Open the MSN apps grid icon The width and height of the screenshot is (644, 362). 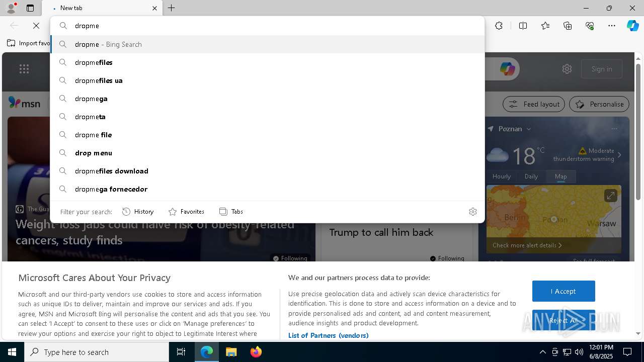point(24,69)
